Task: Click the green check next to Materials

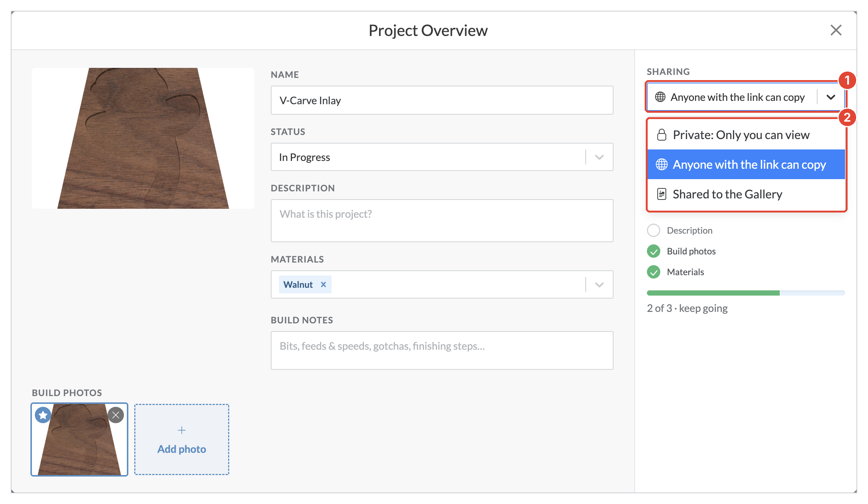Action: (654, 272)
